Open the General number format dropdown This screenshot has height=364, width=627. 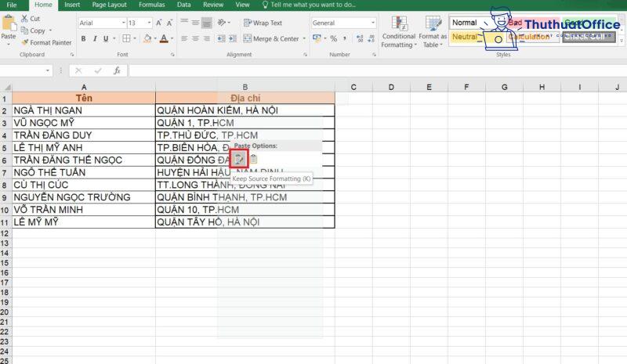tap(373, 23)
